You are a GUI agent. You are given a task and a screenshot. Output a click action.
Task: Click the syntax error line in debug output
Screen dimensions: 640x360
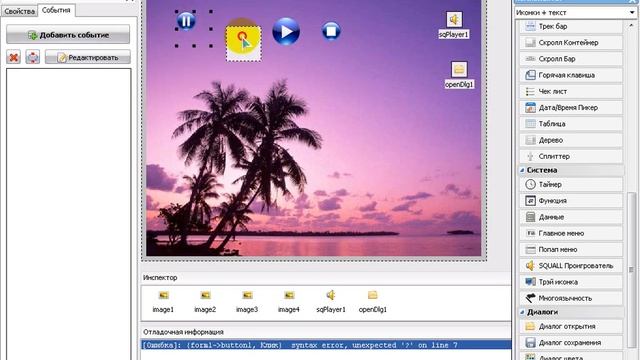pyautogui.click(x=326, y=345)
